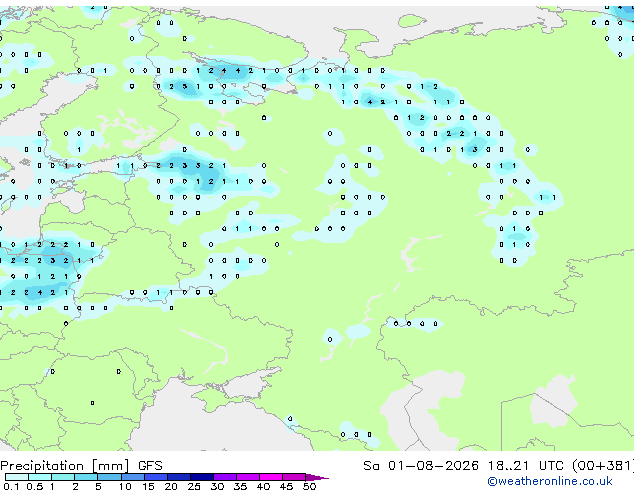634x490 pixels.
Task: Click the date "Sa 01-08-2026" text
Action: 421,466
